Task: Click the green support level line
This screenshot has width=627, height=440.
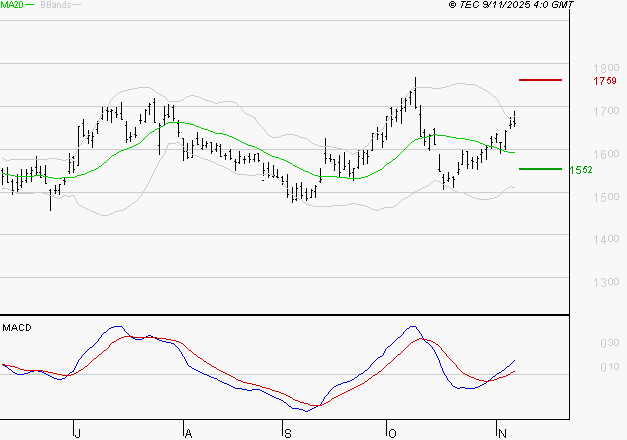Action: tap(540, 169)
